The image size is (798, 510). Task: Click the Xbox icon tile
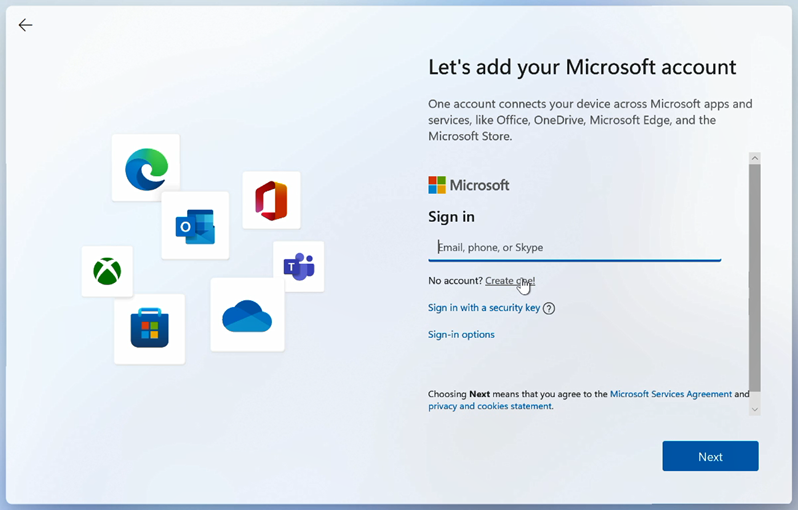pyautogui.click(x=107, y=271)
